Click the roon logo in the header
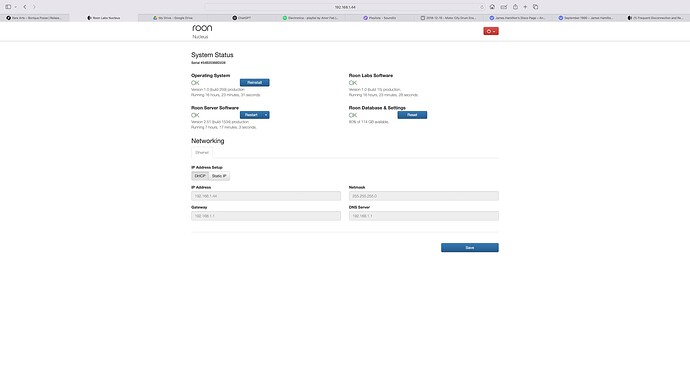Image resolution: width=690 pixels, height=388 pixels. click(x=202, y=28)
